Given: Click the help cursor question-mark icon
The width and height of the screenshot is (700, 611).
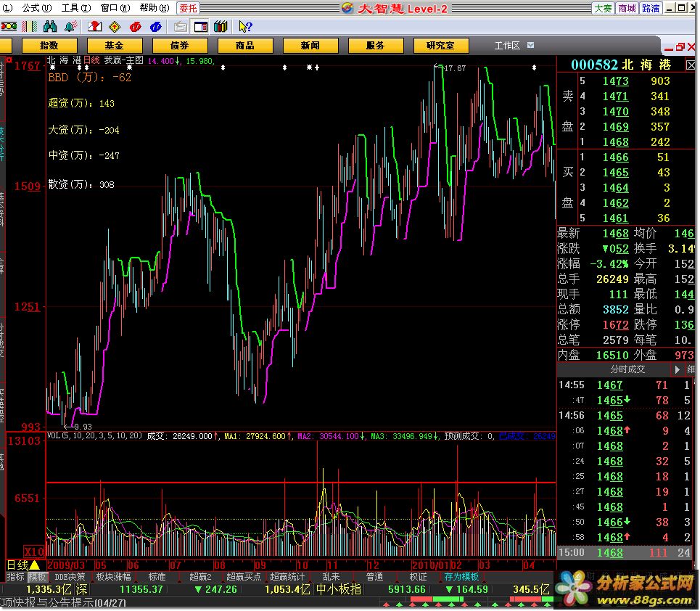Looking at the screenshot, I should [x=245, y=27].
